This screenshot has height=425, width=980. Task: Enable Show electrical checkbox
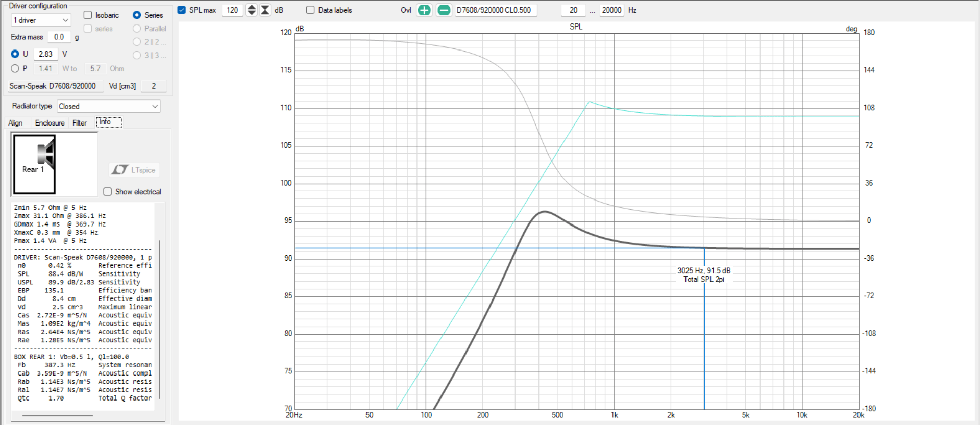(x=108, y=192)
